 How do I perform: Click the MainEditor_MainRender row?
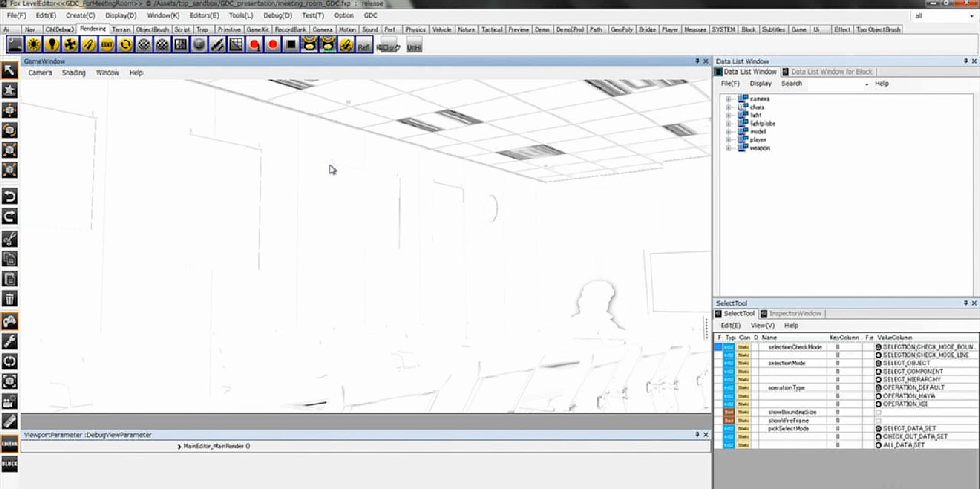(x=216, y=446)
